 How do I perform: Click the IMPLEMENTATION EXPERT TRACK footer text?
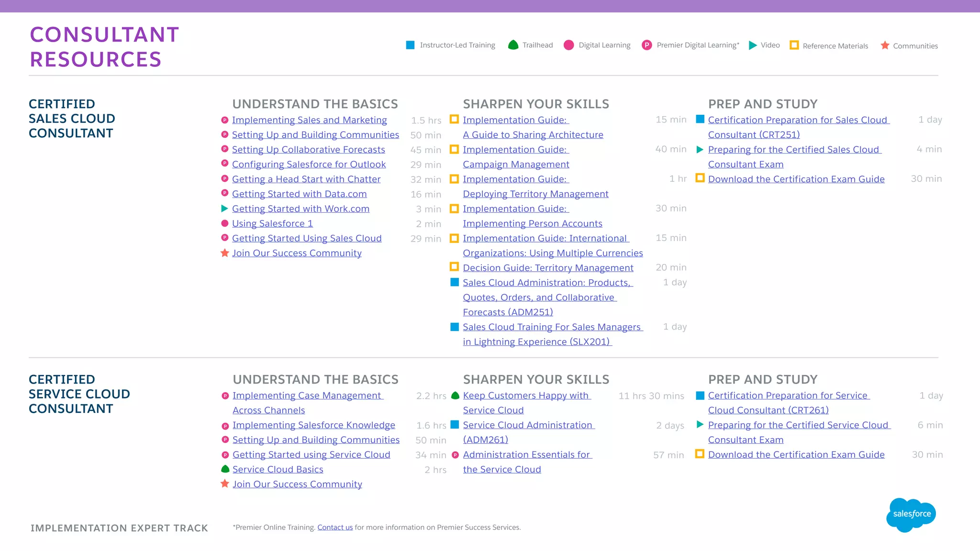(x=119, y=528)
